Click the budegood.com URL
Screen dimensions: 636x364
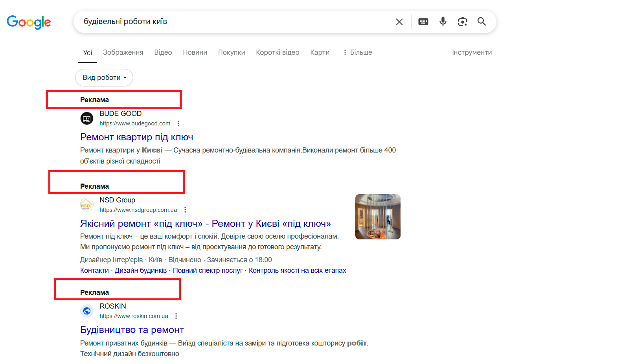pyautogui.click(x=135, y=123)
